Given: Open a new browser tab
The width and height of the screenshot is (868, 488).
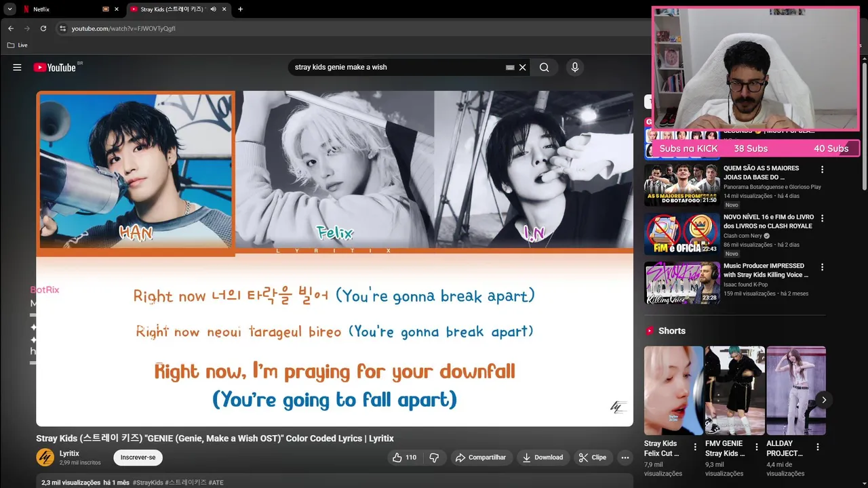Looking at the screenshot, I should click(240, 9).
